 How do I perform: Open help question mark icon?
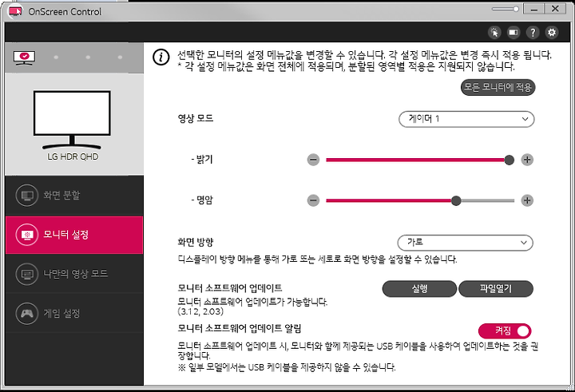tap(533, 33)
